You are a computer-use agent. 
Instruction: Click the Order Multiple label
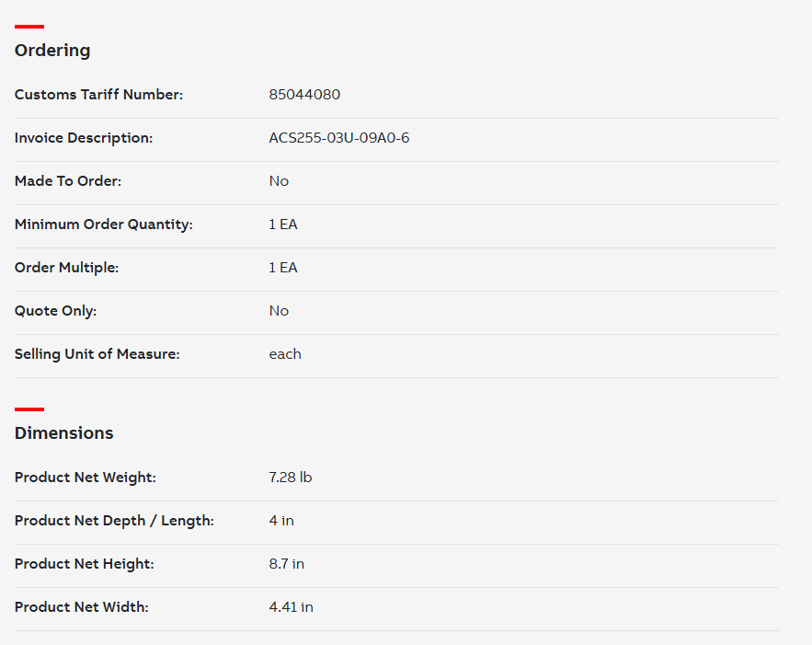coord(67,268)
